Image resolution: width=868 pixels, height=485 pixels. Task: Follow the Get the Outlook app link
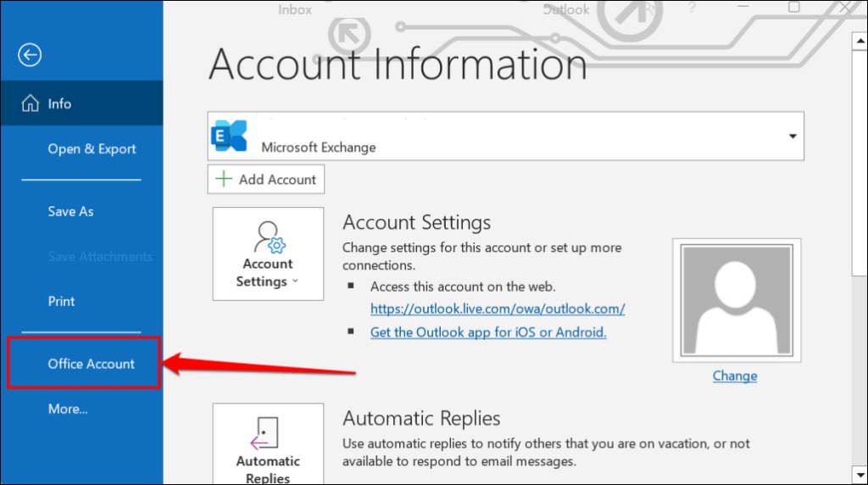(488, 332)
